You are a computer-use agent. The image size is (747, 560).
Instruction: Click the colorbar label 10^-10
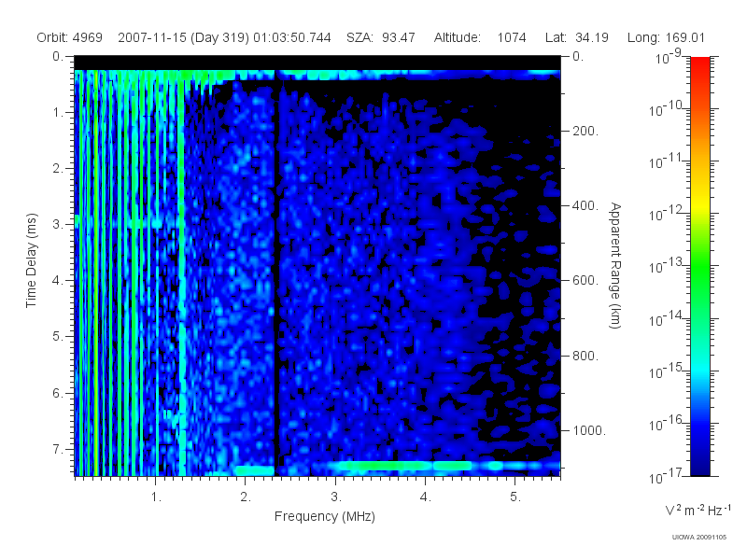[x=666, y=108]
